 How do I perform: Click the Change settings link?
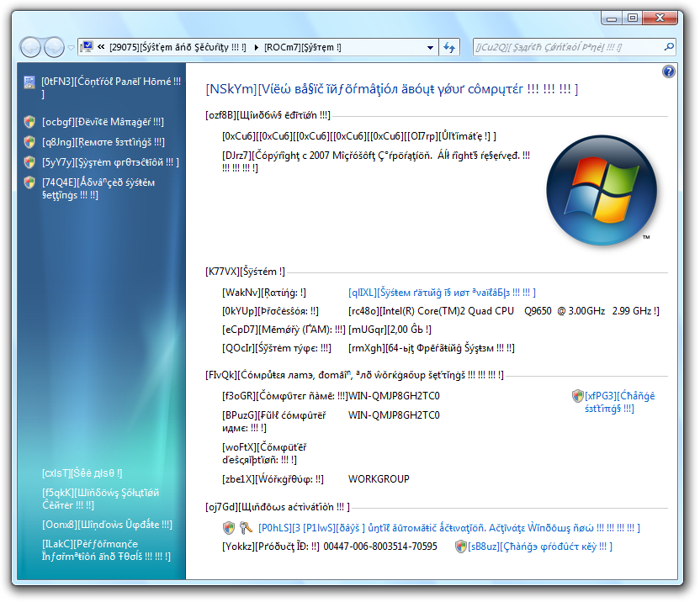click(620, 402)
